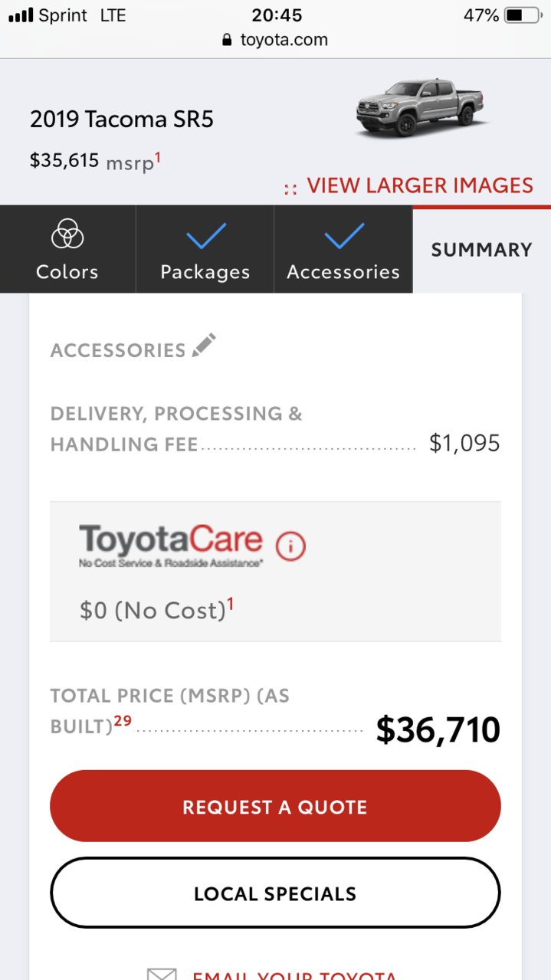Tap the blue checkmark above Packages
Viewport: 551px width, 980px height.
pos(205,236)
